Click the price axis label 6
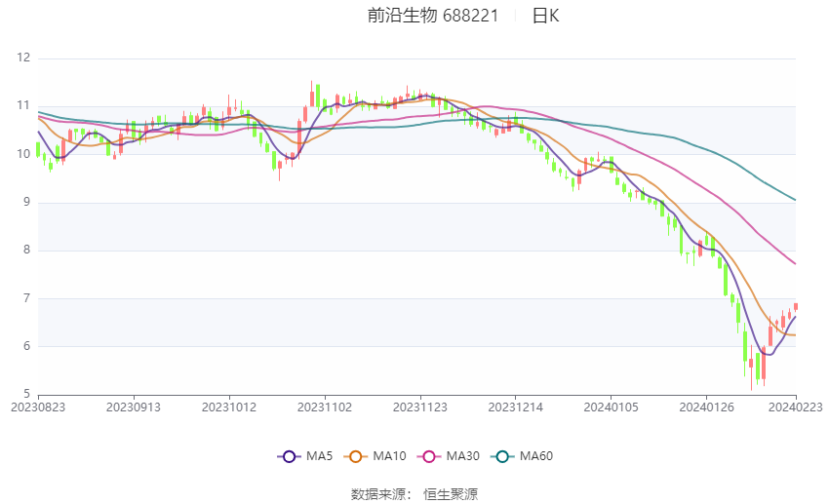Screen dimensions: 829x504 coord(27,346)
